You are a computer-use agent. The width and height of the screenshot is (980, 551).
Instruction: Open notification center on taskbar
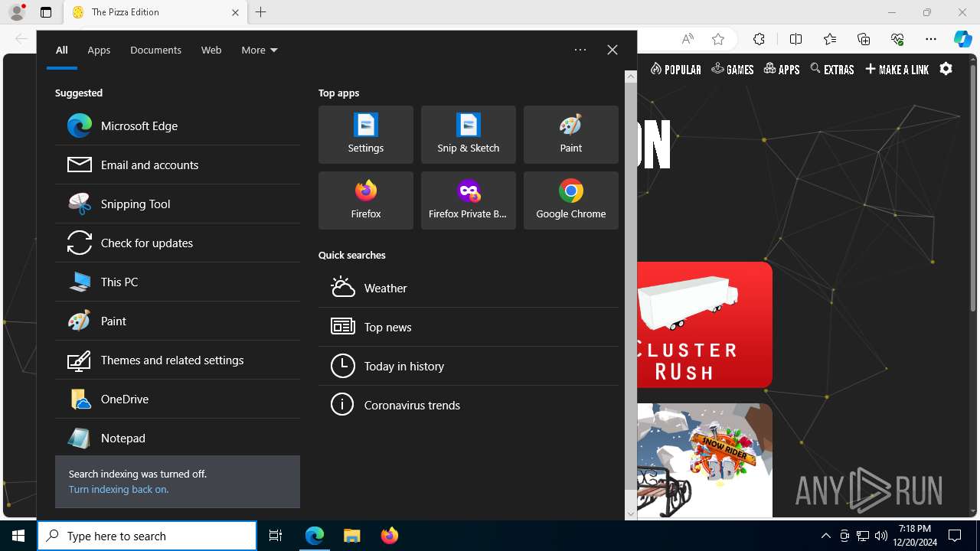[x=955, y=536]
